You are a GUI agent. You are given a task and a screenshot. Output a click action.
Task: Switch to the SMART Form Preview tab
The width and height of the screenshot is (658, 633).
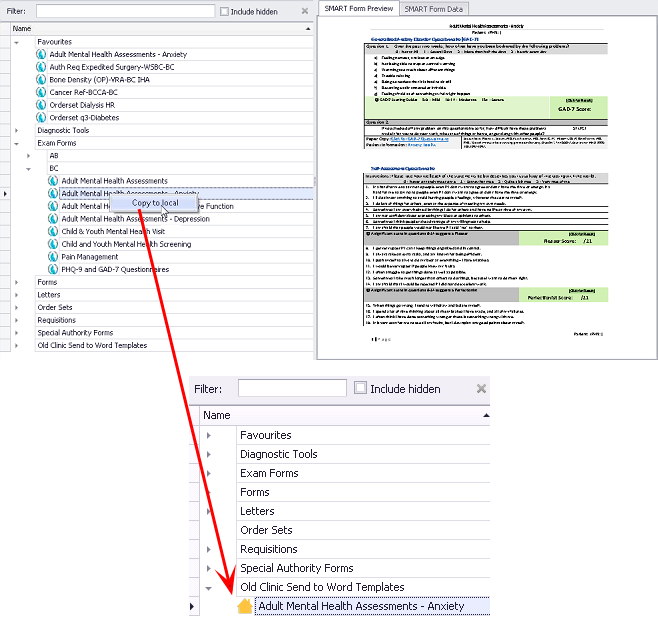(358, 8)
